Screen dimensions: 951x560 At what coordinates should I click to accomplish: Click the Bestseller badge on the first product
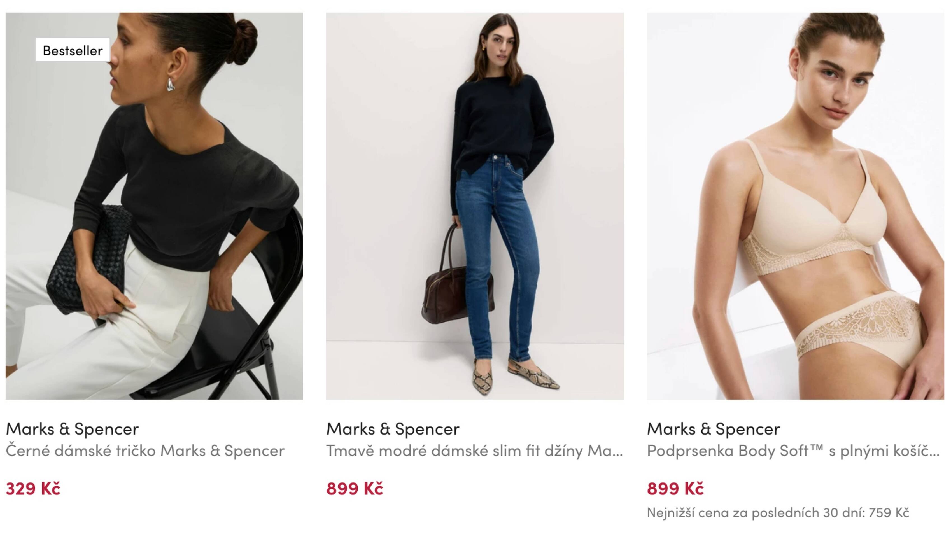[73, 50]
